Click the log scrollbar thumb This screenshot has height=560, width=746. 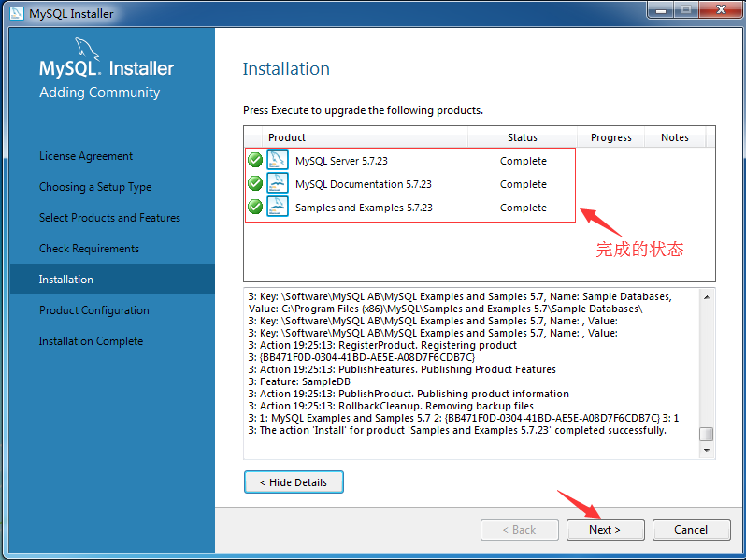(x=707, y=435)
